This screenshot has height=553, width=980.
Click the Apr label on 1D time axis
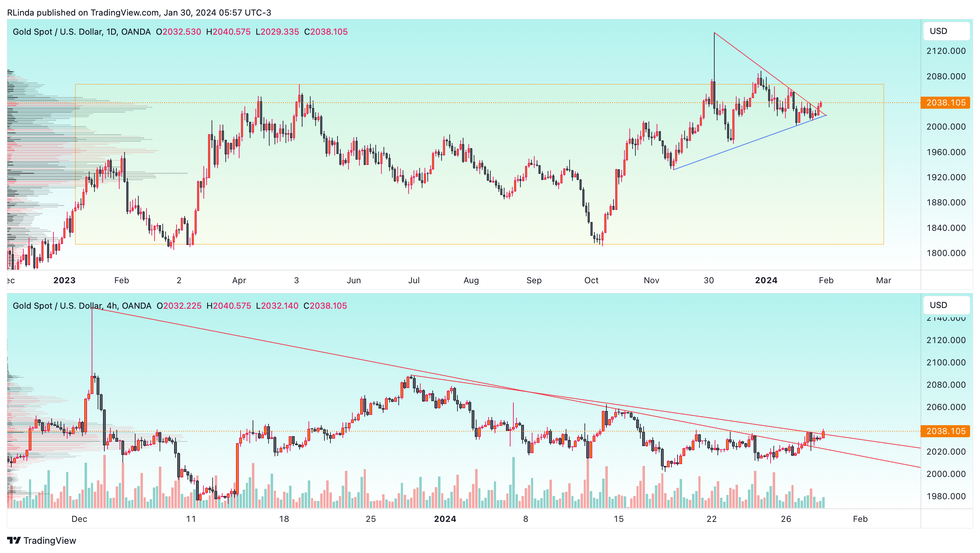[x=239, y=280]
